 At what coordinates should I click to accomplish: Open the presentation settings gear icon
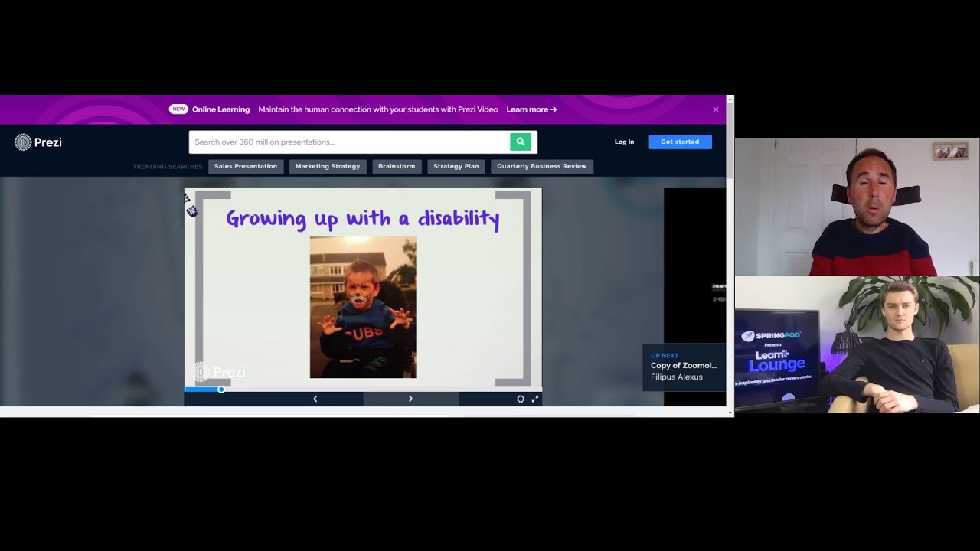pos(521,399)
